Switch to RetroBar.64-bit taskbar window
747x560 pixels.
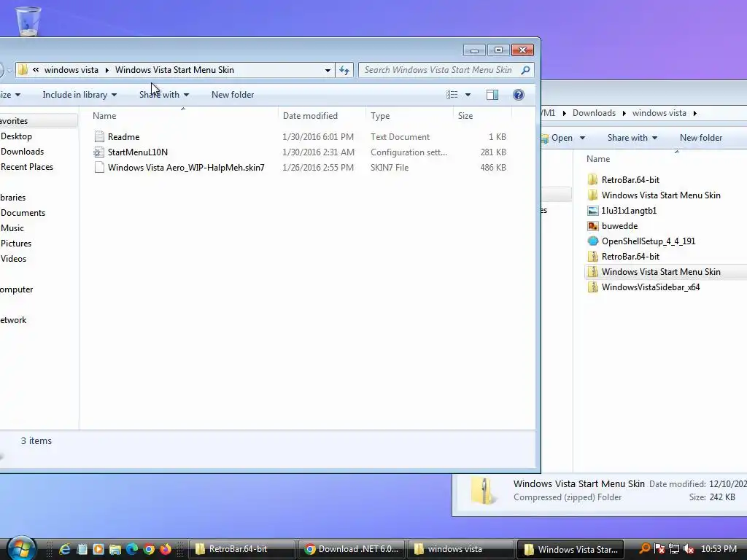point(242,550)
